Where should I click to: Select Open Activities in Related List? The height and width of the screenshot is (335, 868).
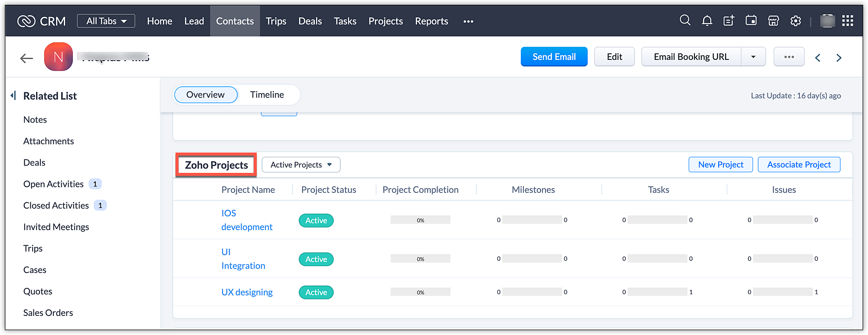tap(53, 184)
